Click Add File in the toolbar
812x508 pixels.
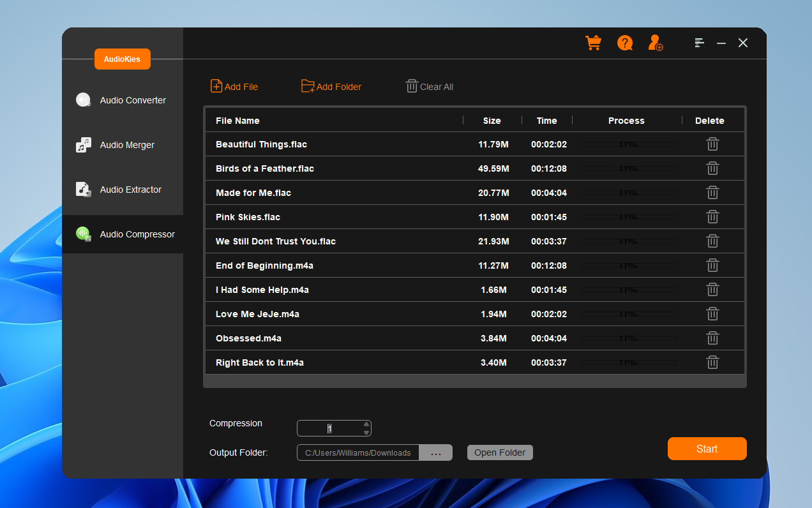[234, 87]
